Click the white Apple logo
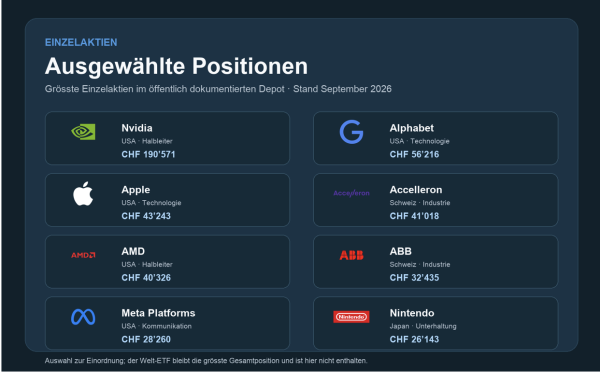Image resolution: width=600 pixels, height=373 pixels. pyautogui.click(x=83, y=194)
